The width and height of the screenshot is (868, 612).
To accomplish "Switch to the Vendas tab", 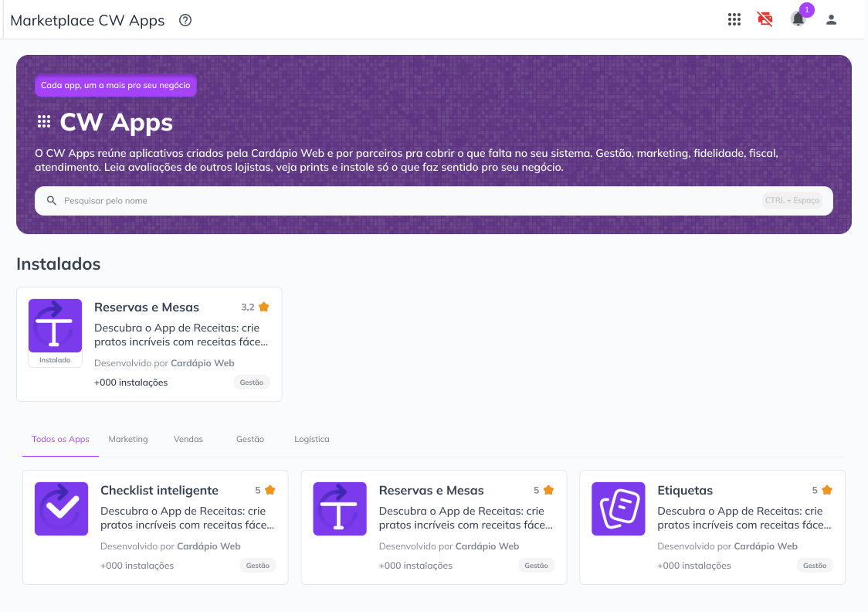I will 188,439.
